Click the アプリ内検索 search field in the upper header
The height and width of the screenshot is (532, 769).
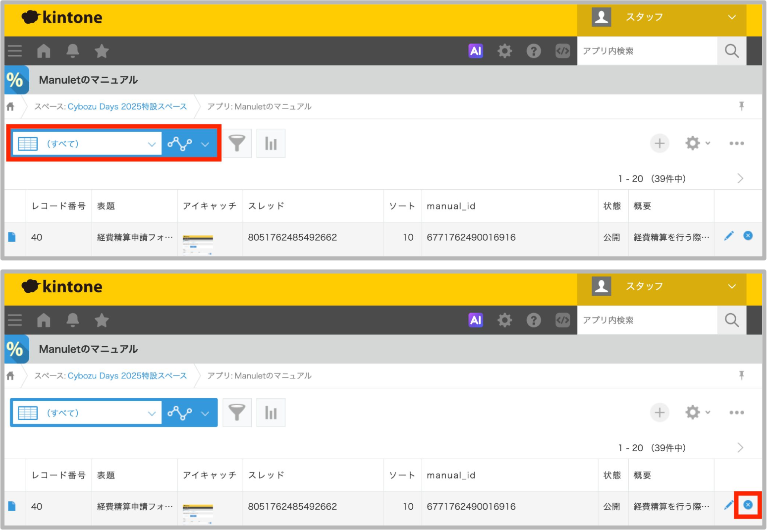point(647,51)
